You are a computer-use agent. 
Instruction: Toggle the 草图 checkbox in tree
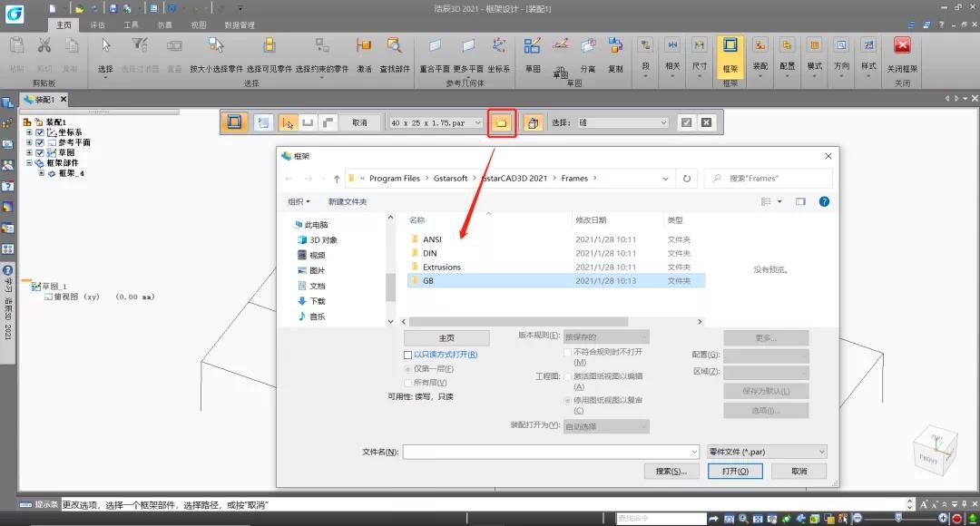click(x=40, y=152)
